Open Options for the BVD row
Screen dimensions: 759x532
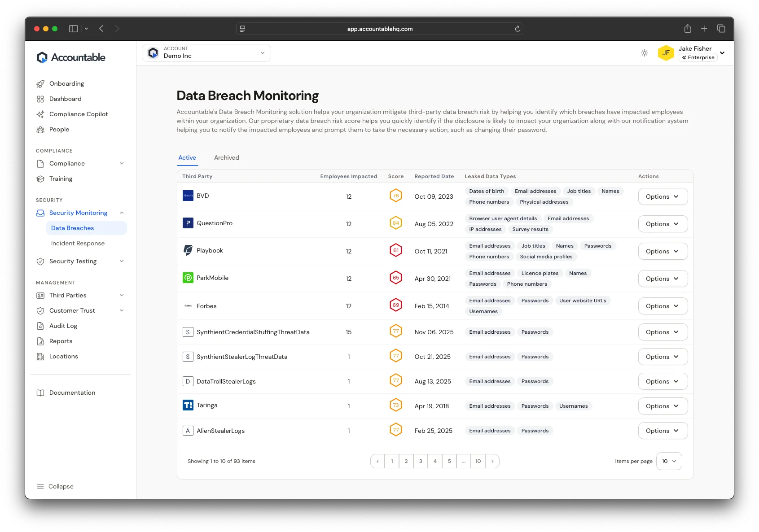tap(662, 197)
